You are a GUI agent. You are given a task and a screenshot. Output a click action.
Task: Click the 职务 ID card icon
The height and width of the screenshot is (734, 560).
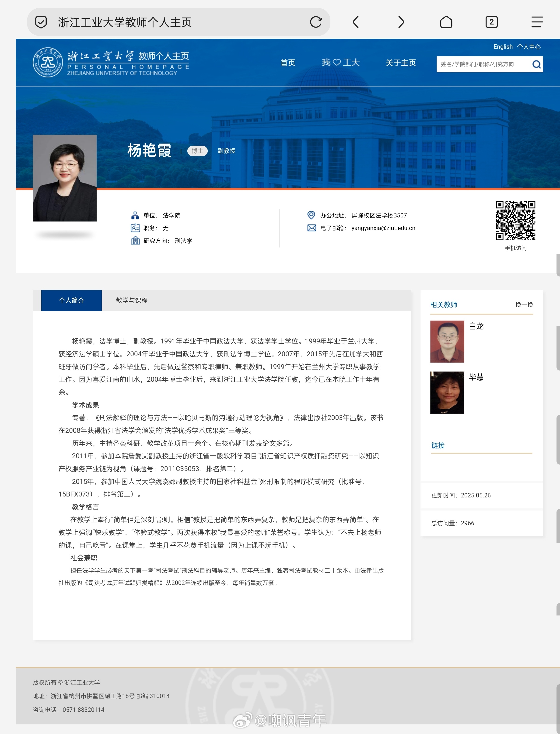point(135,228)
